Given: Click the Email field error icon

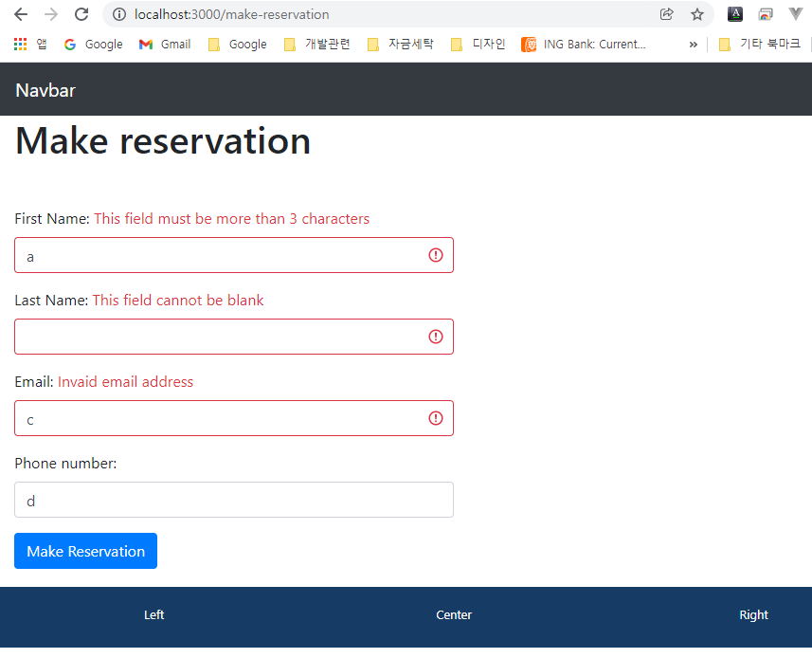Looking at the screenshot, I should tap(436, 418).
